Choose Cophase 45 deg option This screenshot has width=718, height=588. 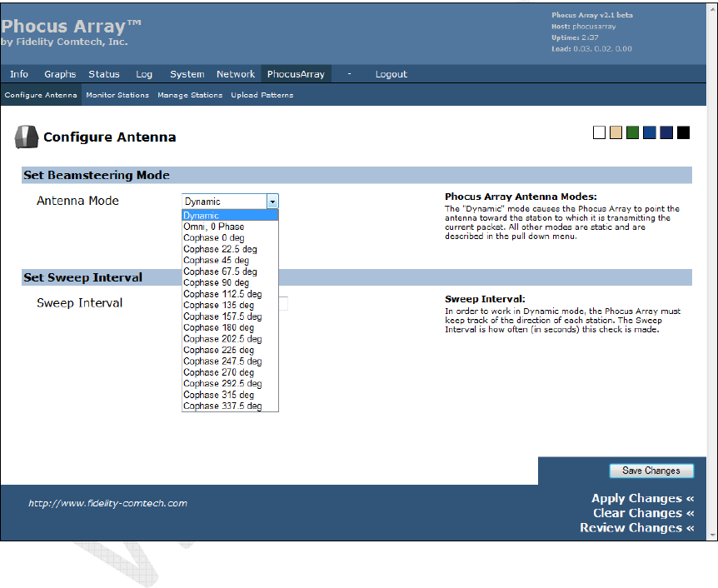[230, 260]
